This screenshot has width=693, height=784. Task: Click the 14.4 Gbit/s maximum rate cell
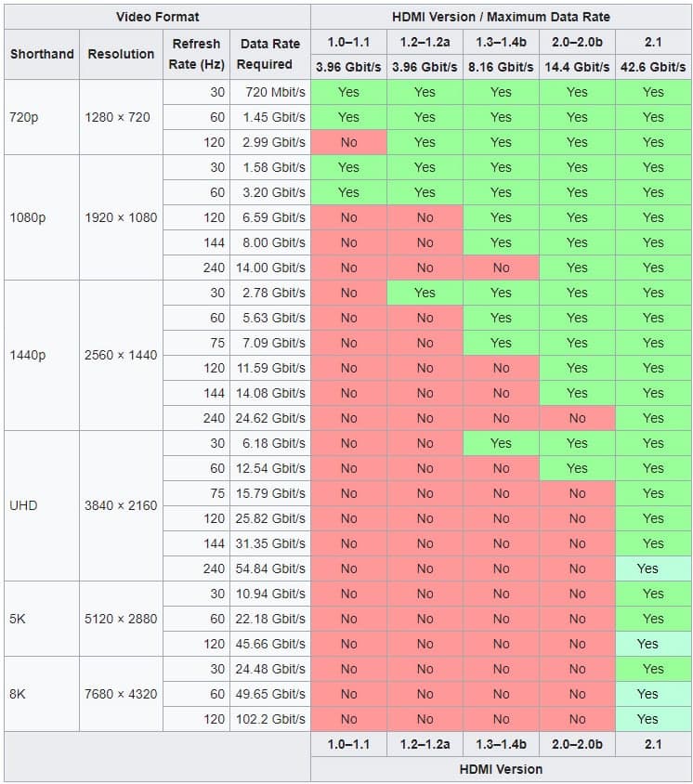(577, 67)
